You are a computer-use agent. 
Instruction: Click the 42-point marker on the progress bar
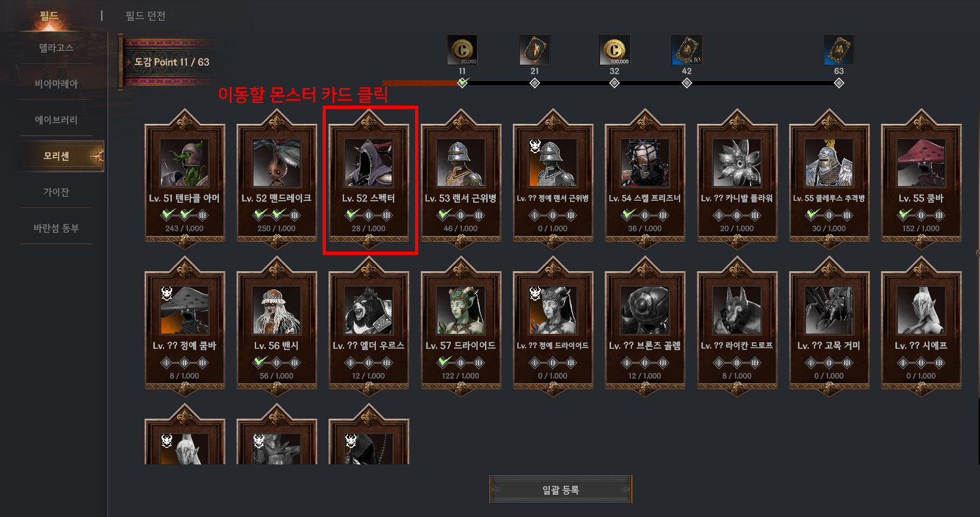(x=687, y=83)
